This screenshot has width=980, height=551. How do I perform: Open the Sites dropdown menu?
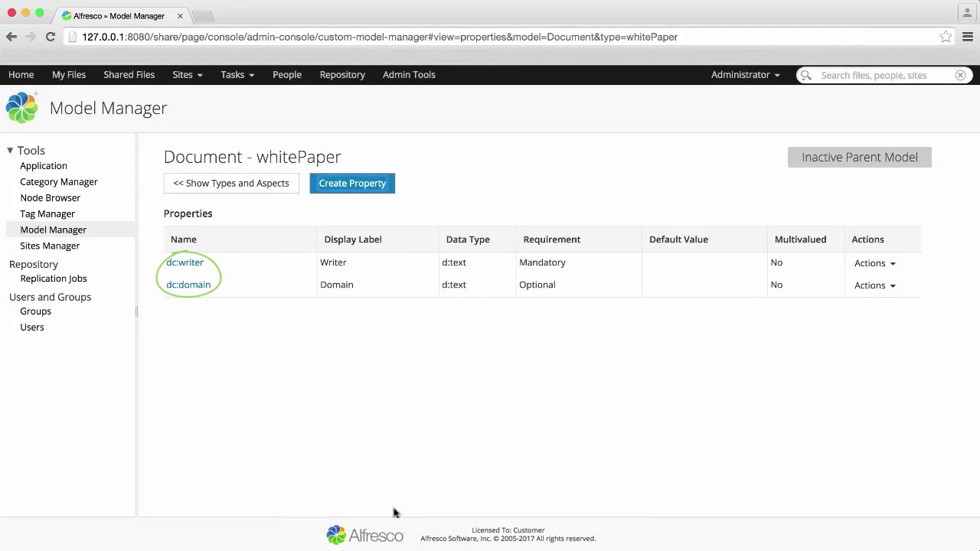(188, 75)
